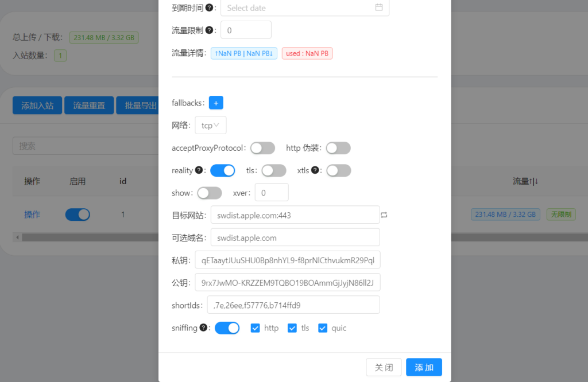Open the 网络 tcp dropdown
The image size is (588, 382).
tap(210, 125)
